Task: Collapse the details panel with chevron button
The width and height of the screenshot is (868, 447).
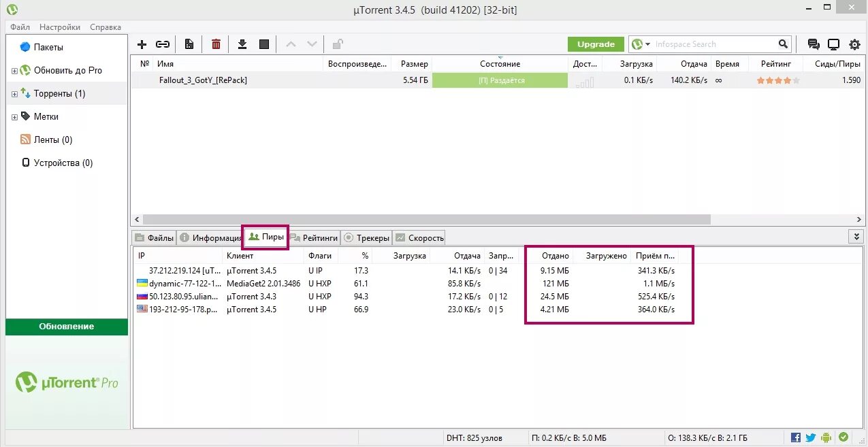Action: [856, 237]
